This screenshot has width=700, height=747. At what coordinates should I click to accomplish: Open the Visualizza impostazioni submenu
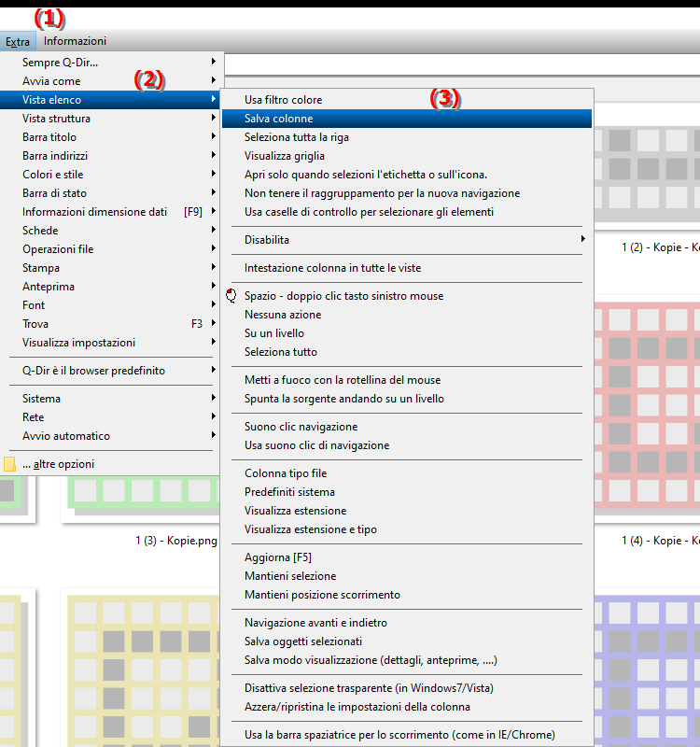[110, 343]
